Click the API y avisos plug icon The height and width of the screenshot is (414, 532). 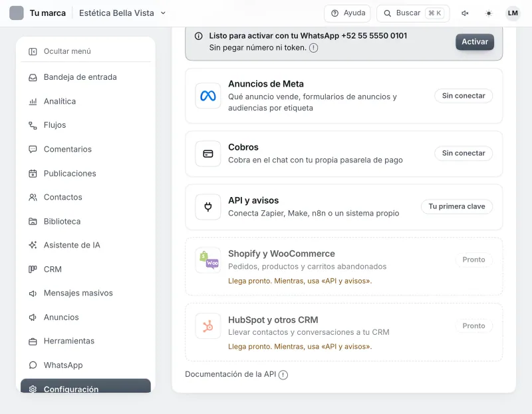tap(208, 207)
